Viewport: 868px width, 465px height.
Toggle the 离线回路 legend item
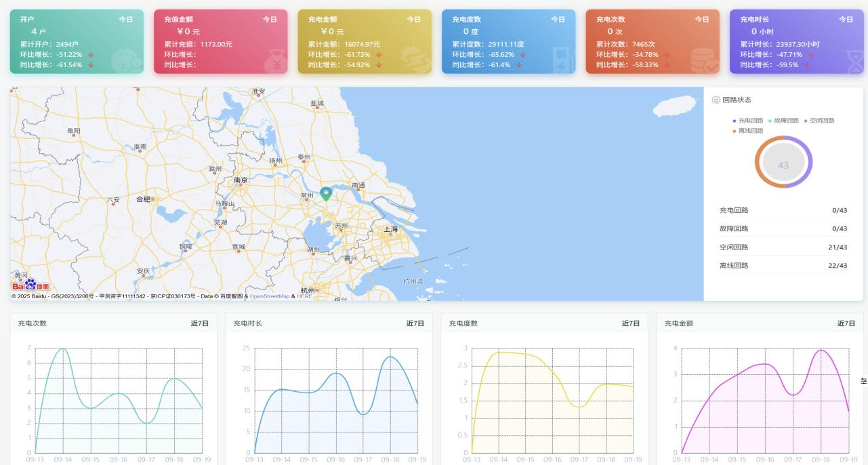tap(750, 130)
